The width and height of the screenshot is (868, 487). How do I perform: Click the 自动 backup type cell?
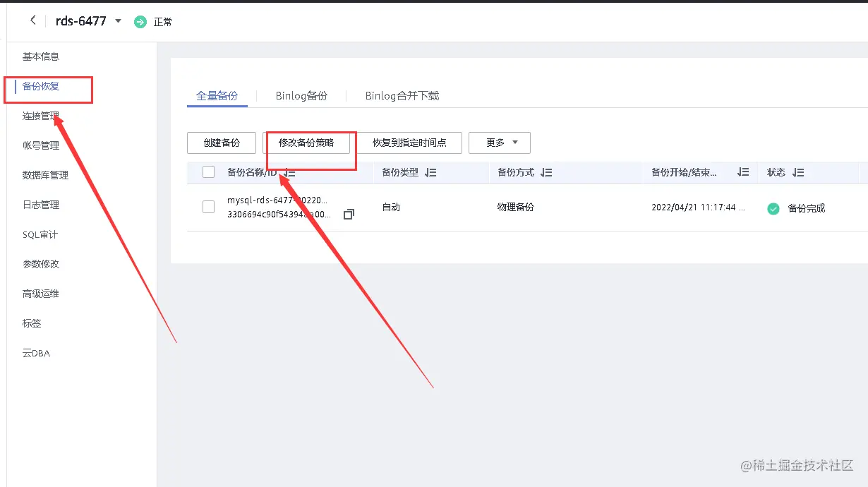[x=391, y=208]
